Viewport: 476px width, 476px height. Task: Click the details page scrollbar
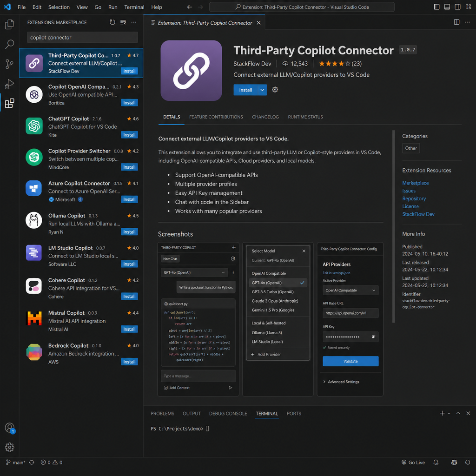(x=393, y=226)
